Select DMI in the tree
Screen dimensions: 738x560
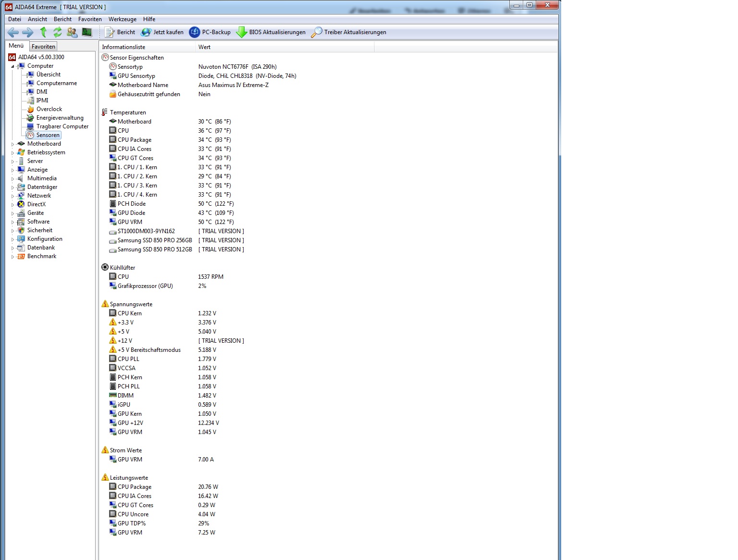[x=42, y=92]
